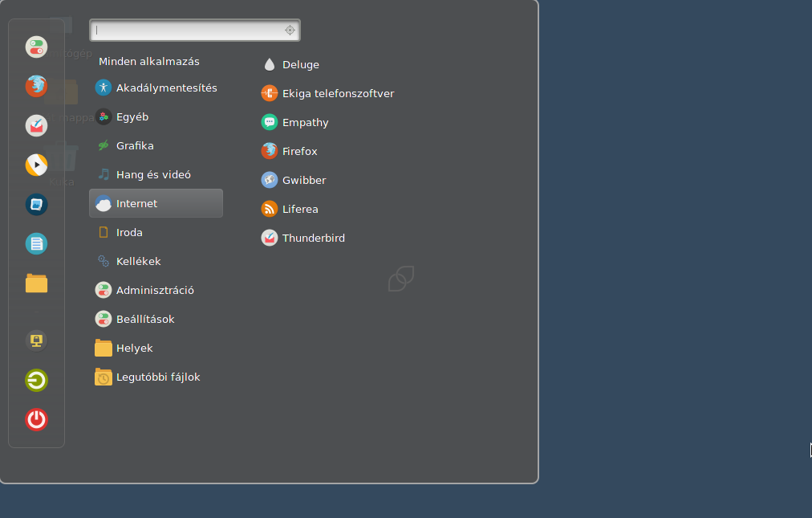The width and height of the screenshot is (812, 518).
Task: Log out using the green sidebar icon
Action: tap(36, 380)
